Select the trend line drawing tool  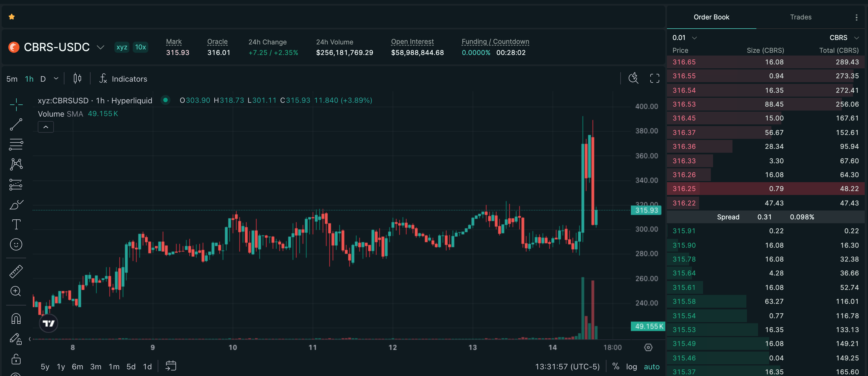(x=16, y=124)
